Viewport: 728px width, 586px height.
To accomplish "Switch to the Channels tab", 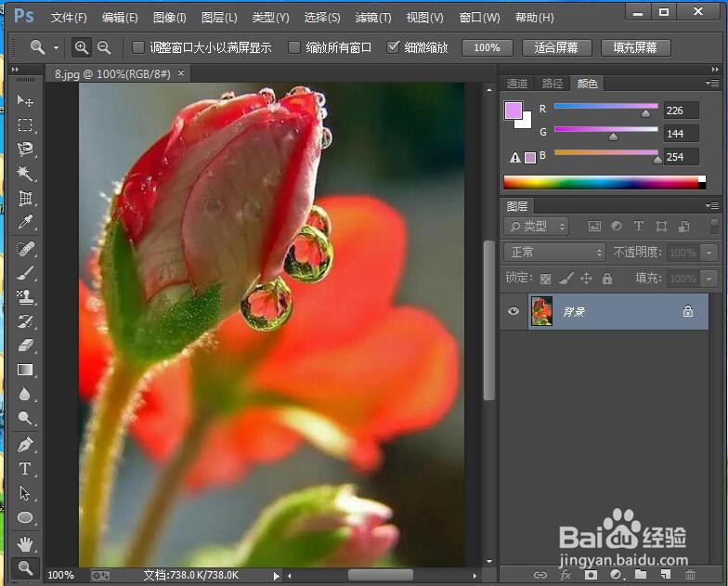I will coord(516,84).
